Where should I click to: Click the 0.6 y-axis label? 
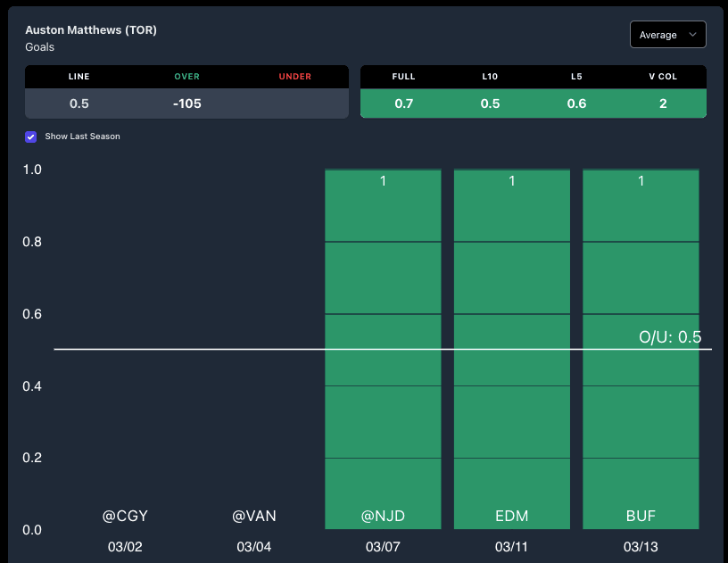click(32, 314)
